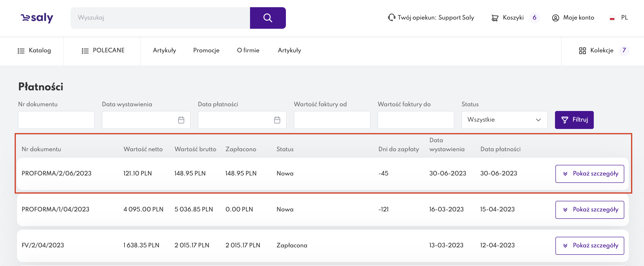The height and width of the screenshot is (266, 644).
Task: Open calendar picker for Data płatności
Action: pyautogui.click(x=277, y=120)
